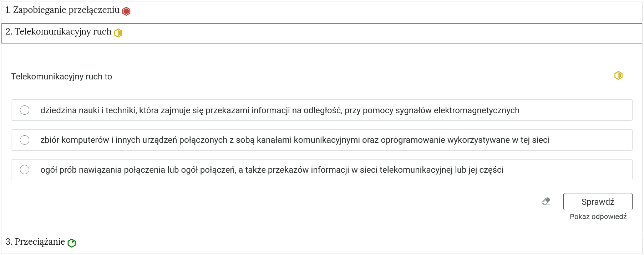Click the question prompt 'Telekomunikacyjny ruch to'
Screen dimensions: 644x255
click(x=61, y=76)
